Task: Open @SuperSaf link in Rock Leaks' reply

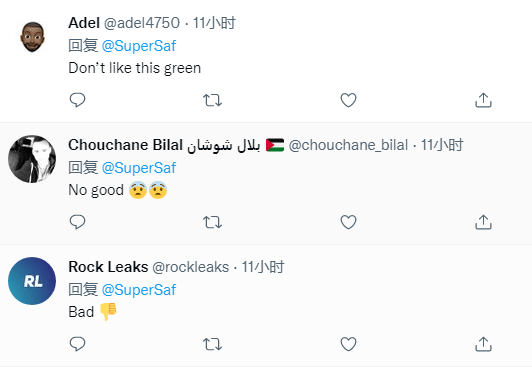Action: [139, 290]
